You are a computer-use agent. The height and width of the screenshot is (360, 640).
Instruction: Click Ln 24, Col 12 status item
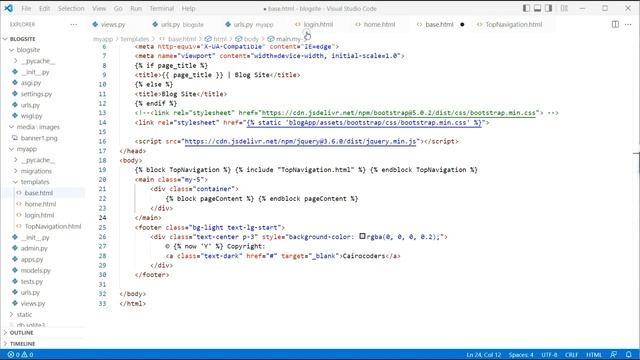point(484,355)
